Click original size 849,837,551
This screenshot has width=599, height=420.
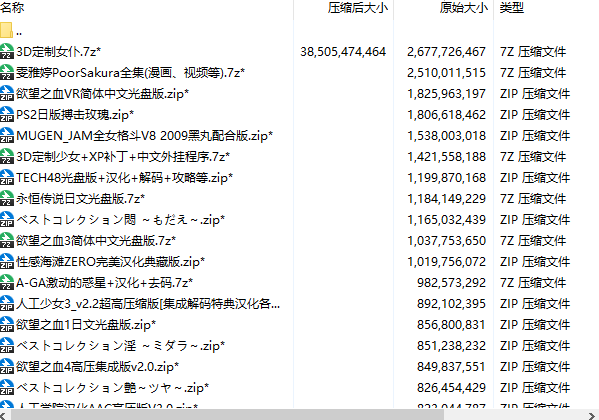(451, 367)
